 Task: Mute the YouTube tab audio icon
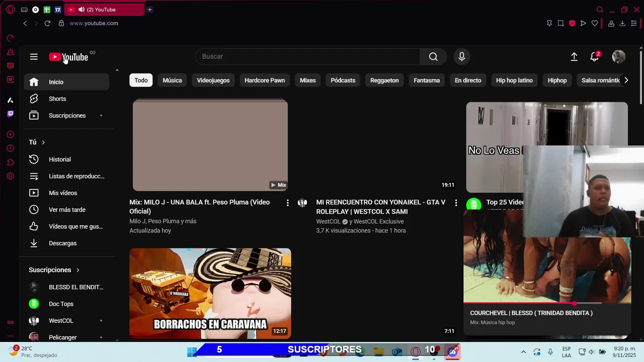click(x=82, y=10)
